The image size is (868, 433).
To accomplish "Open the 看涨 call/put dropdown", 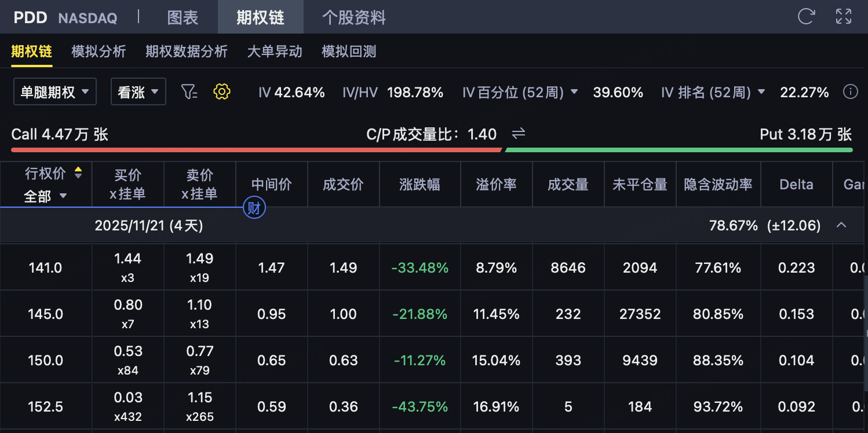I will 138,91.
